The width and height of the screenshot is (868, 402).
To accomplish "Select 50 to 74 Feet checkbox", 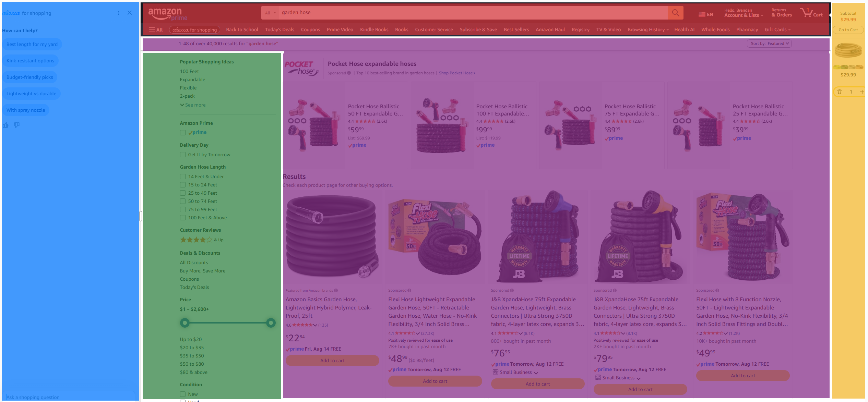I will [x=183, y=202].
